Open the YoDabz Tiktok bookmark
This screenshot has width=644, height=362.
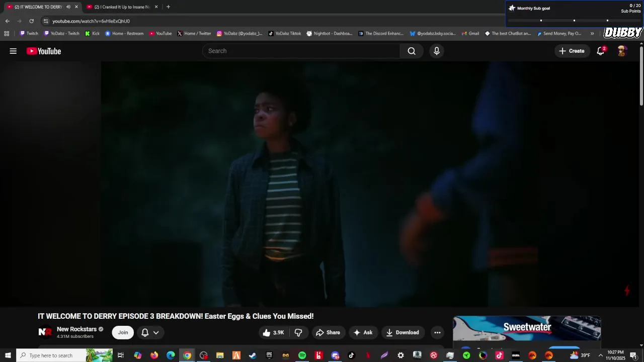tap(284, 34)
